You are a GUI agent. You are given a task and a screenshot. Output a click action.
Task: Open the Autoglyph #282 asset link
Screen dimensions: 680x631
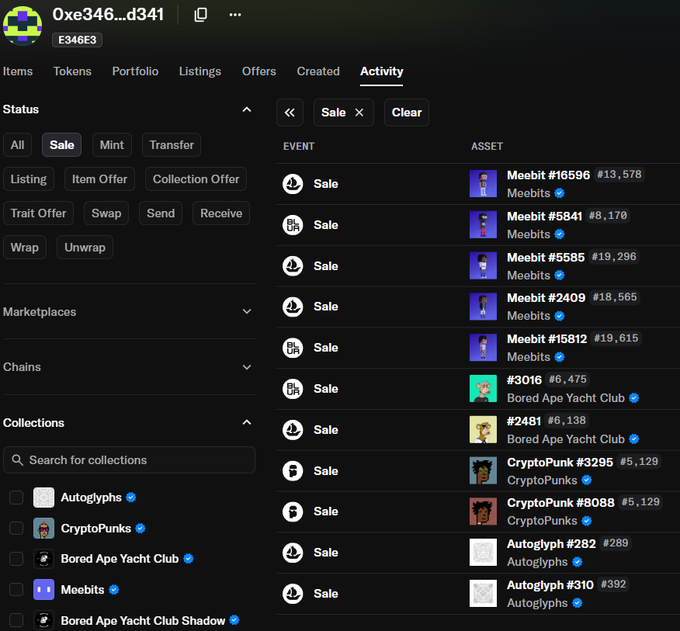click(x=551, y=544)
